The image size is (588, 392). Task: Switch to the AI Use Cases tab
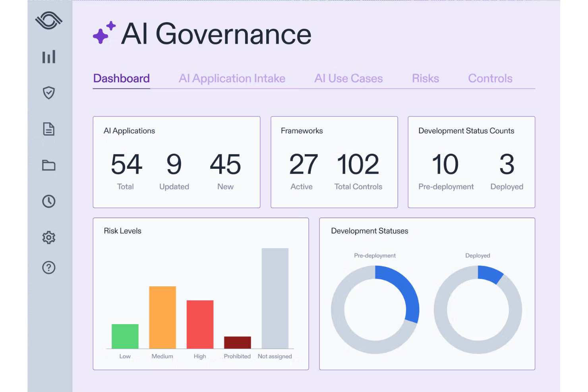coord(348,79)
